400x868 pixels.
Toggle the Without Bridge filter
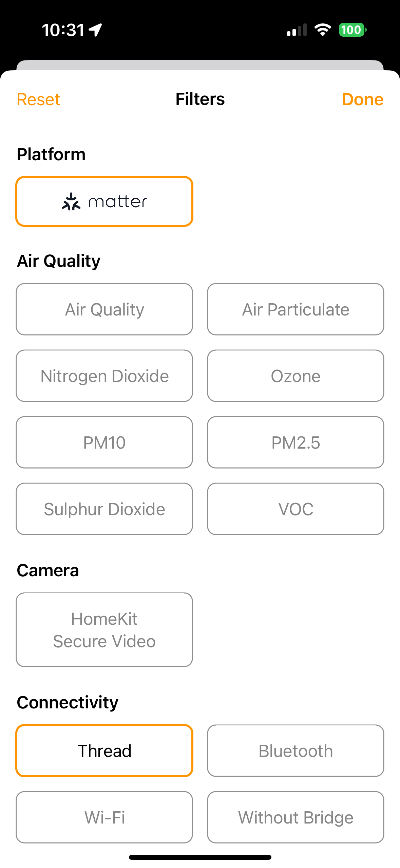point(296,817)
